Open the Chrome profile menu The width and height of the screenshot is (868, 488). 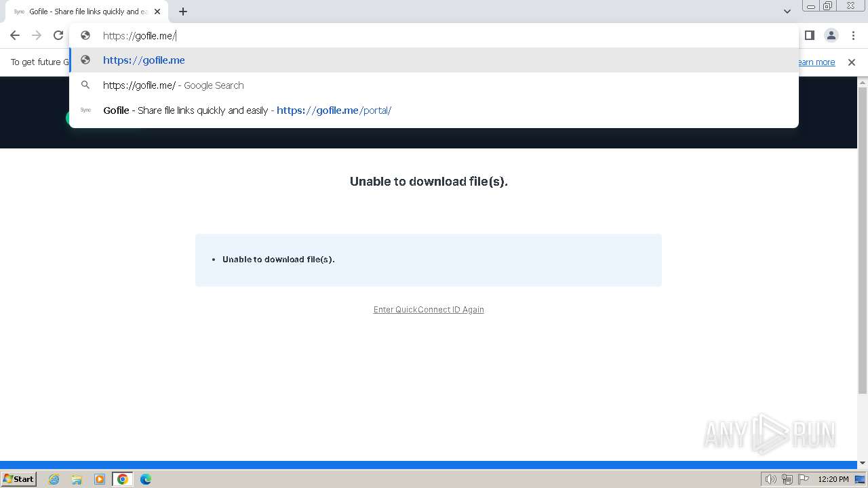click(831, 35)
